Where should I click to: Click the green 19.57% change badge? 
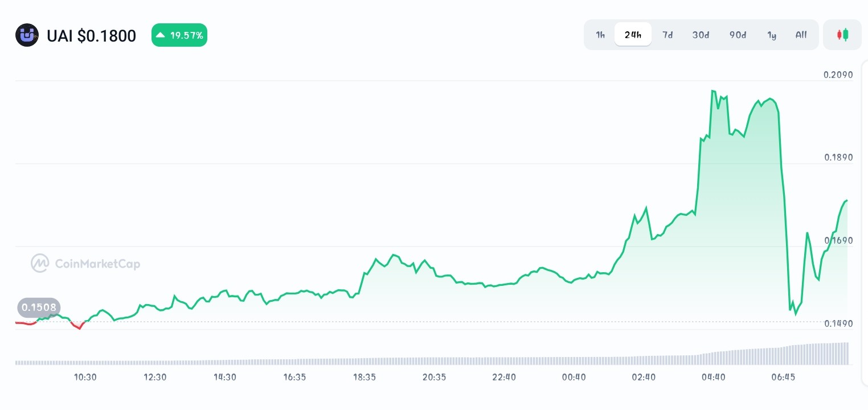179,35
